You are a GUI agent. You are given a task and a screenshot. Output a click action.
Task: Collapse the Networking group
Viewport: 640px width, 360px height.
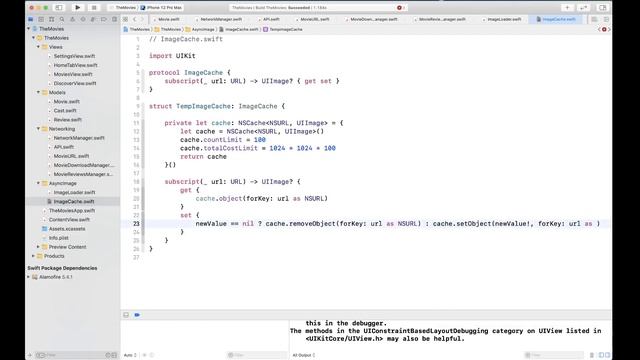[x=38, y=129]
